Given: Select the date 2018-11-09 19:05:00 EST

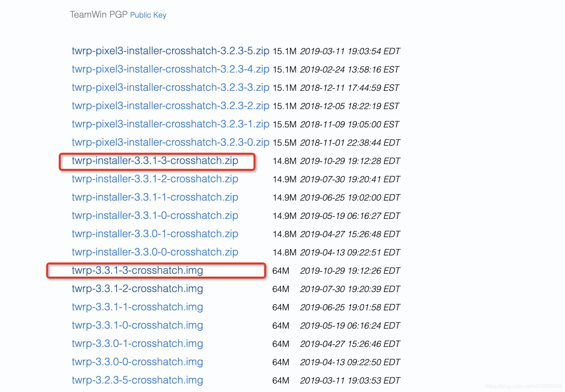Looking at the screenshot, I should click(x=350, y=124).
